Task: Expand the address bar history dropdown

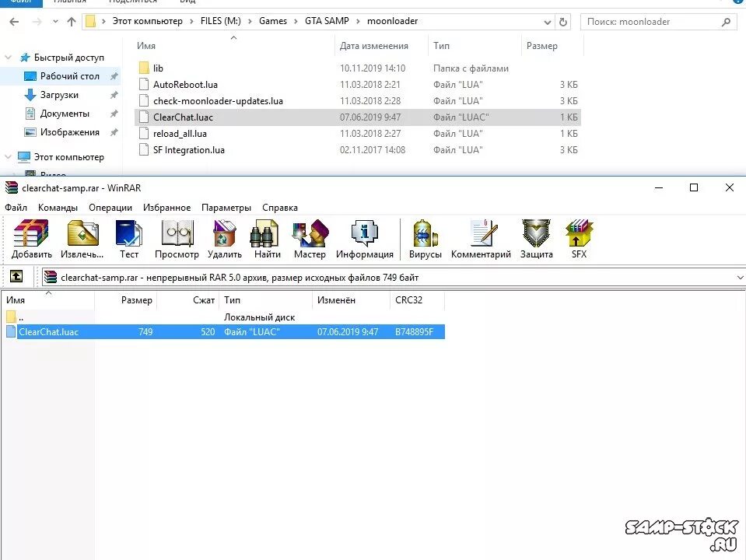Action: click(548, 22)
